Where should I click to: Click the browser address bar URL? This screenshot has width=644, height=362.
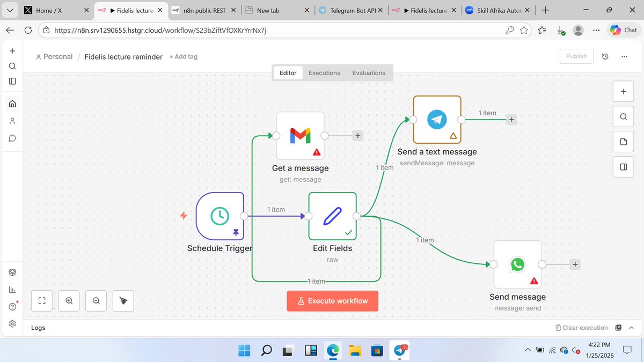[160, 31]
